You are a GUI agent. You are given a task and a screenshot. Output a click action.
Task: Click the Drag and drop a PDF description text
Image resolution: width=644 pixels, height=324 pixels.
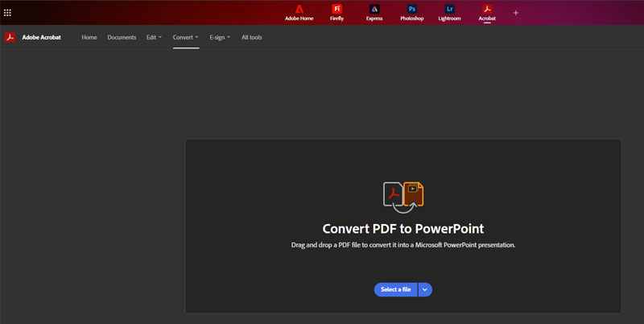(x=403, y=245)
